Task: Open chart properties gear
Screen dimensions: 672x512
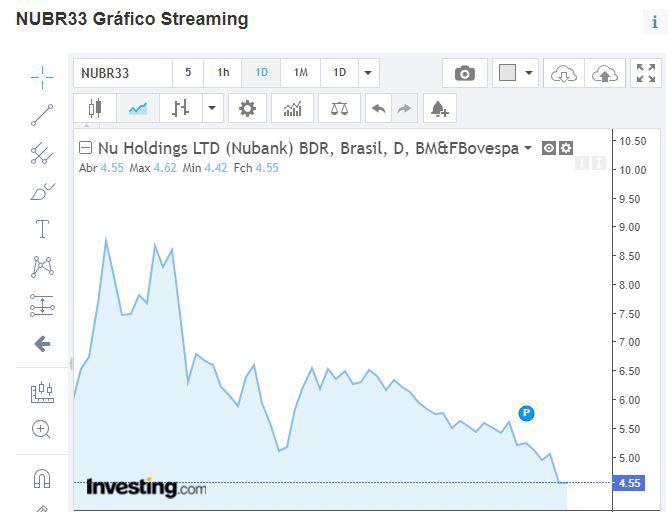Action: [247, 108]
